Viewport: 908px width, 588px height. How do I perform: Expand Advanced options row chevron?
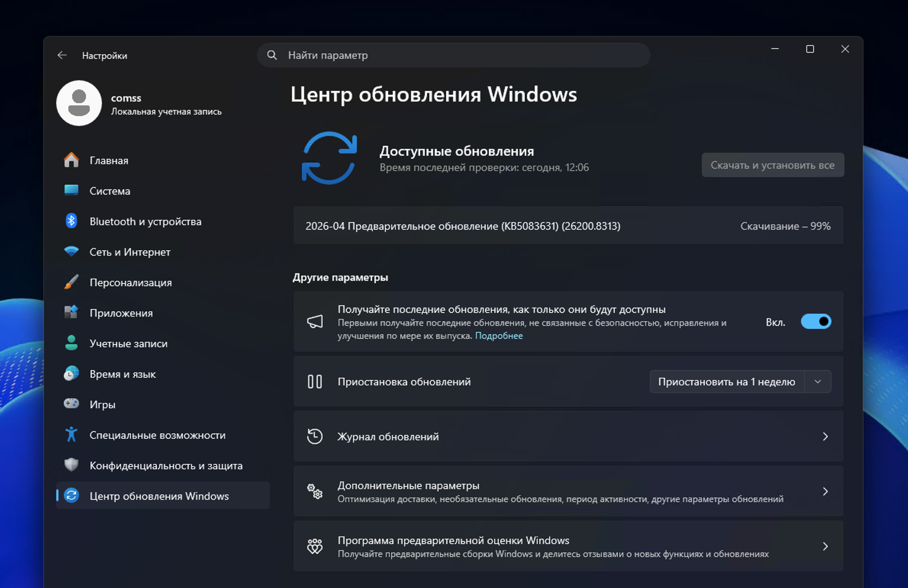coord(825,491)
